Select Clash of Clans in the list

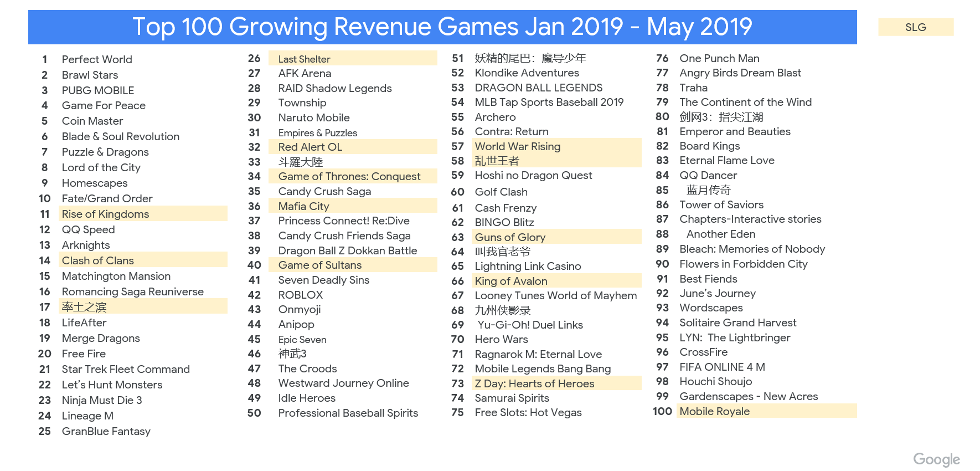click(x=98, y=260)
